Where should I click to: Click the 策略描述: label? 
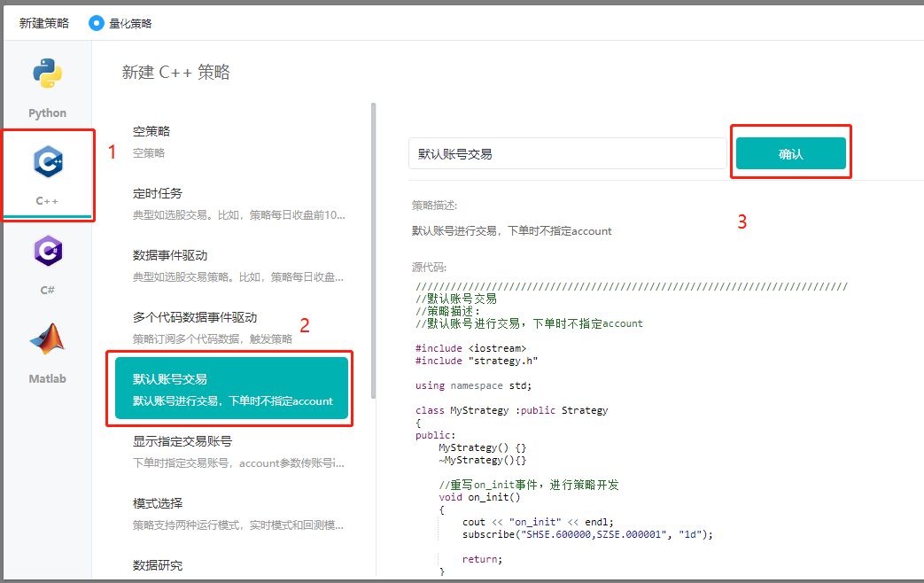(x=434, y=206)
